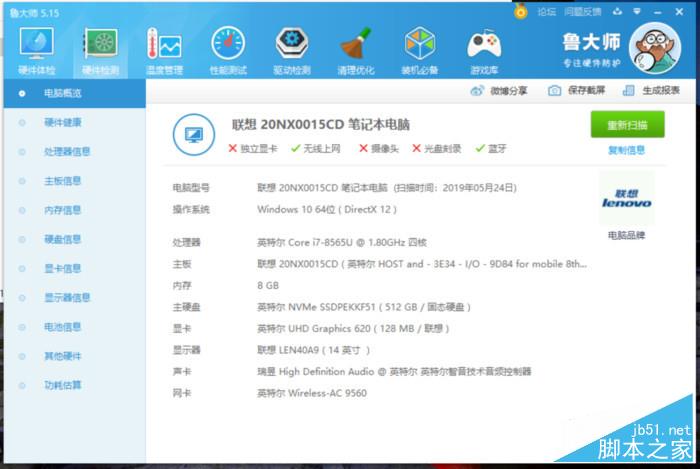
Task: Select 电脑概览 sidebar tab
Action: [x=75, y=93]
